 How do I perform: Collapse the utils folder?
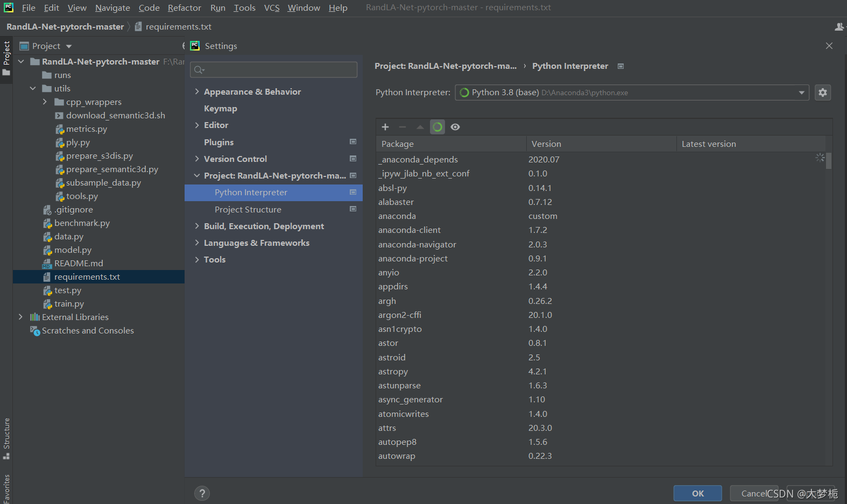[x=33, y=88]
